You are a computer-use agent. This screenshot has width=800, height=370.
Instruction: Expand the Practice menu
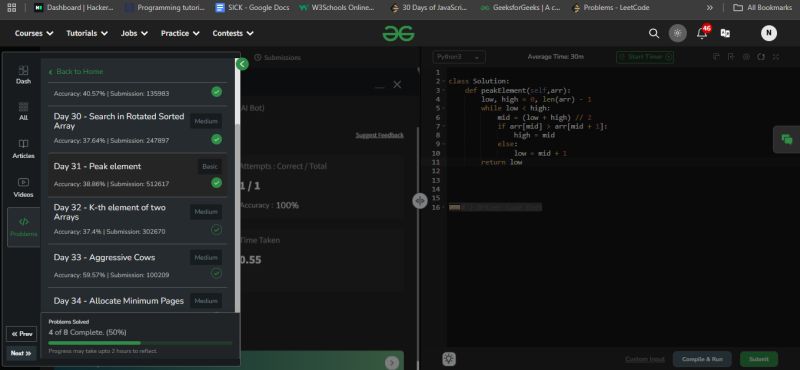(180, 33)
